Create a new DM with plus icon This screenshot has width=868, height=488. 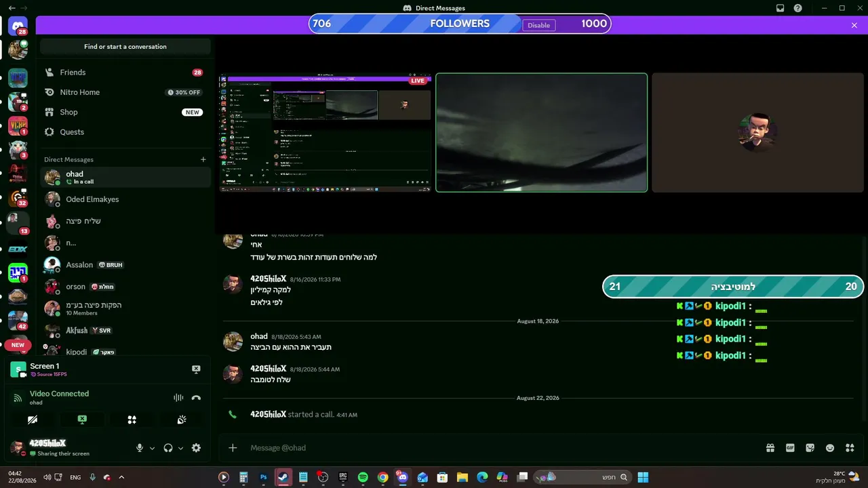[203, 159]
